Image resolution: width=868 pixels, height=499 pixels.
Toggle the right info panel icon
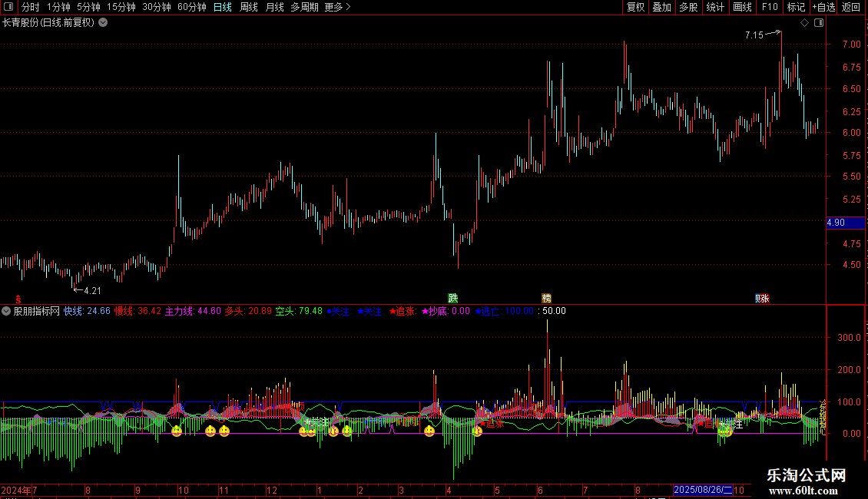point(819,23)
